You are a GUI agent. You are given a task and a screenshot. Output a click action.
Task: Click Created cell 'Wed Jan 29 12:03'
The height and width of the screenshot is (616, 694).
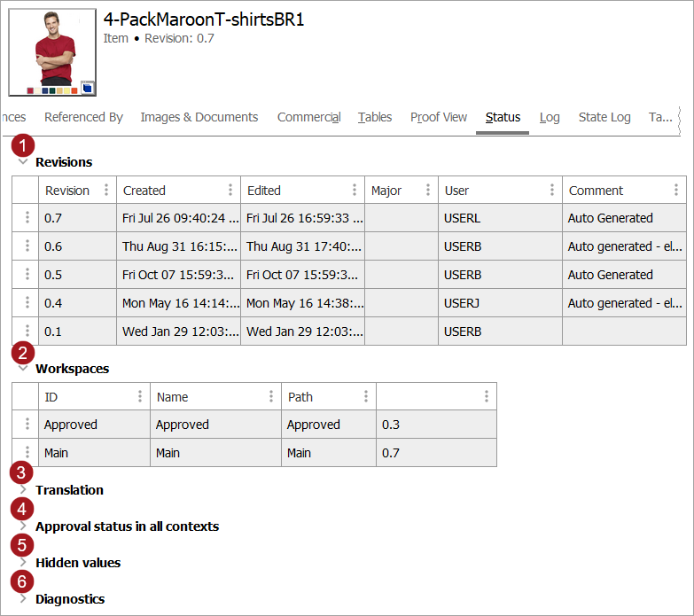(178, 331)
